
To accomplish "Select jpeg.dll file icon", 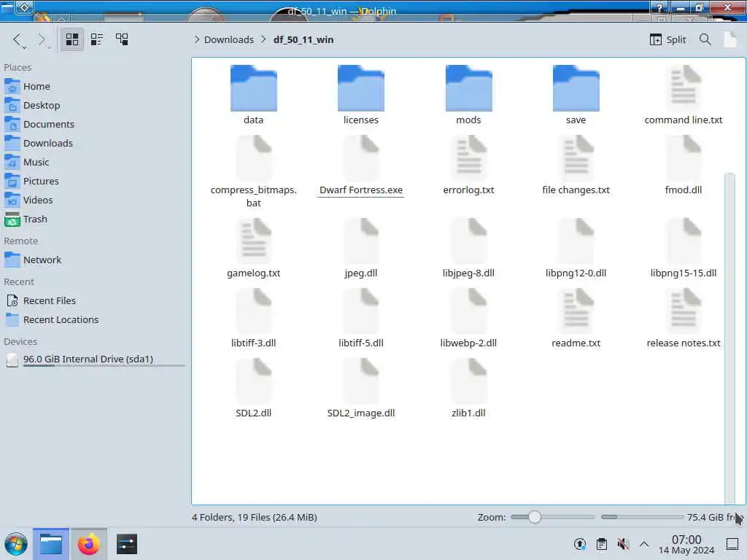I will click(x=360, y=241).
